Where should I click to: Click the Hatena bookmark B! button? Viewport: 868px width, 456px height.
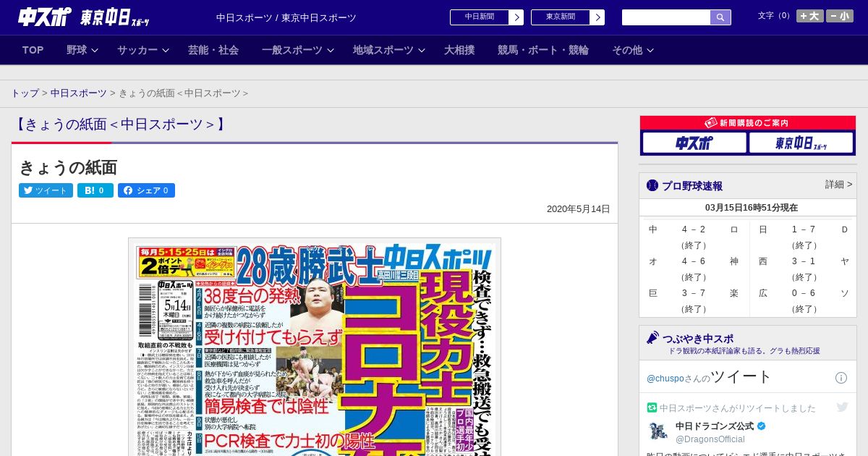click(95, 190)
